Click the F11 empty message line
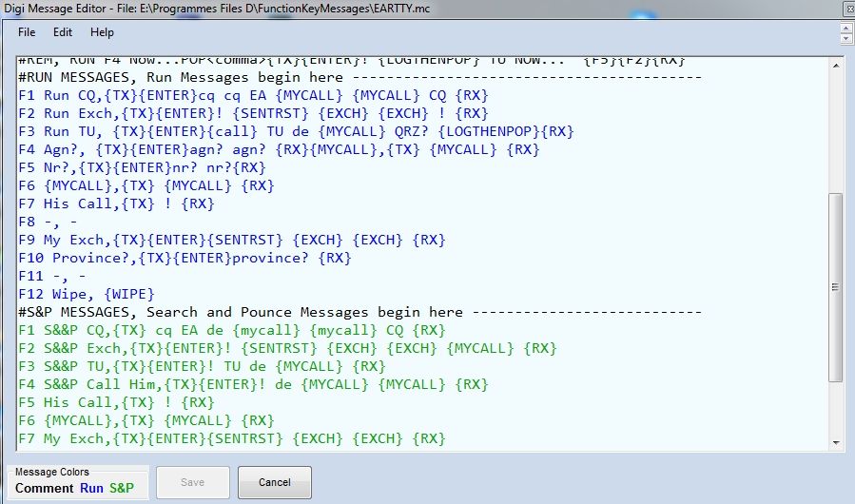Screen dimensions: 855x504 coord(51,276)
